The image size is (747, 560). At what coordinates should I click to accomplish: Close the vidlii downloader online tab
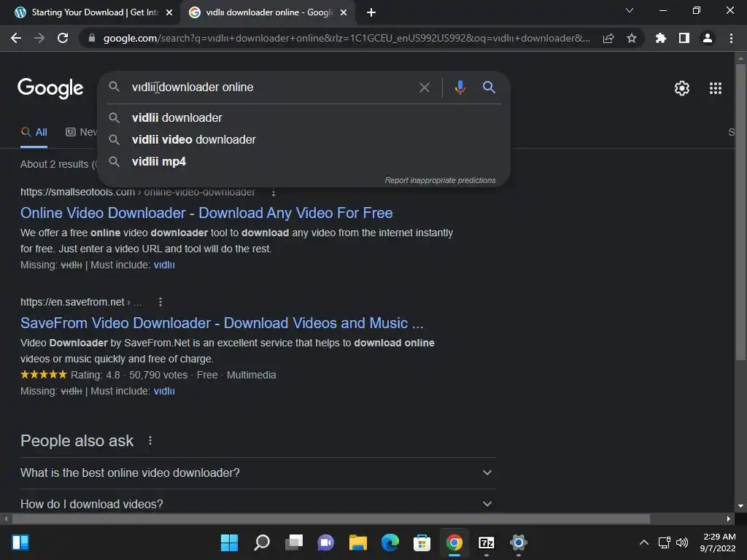[x=344, y=12]
